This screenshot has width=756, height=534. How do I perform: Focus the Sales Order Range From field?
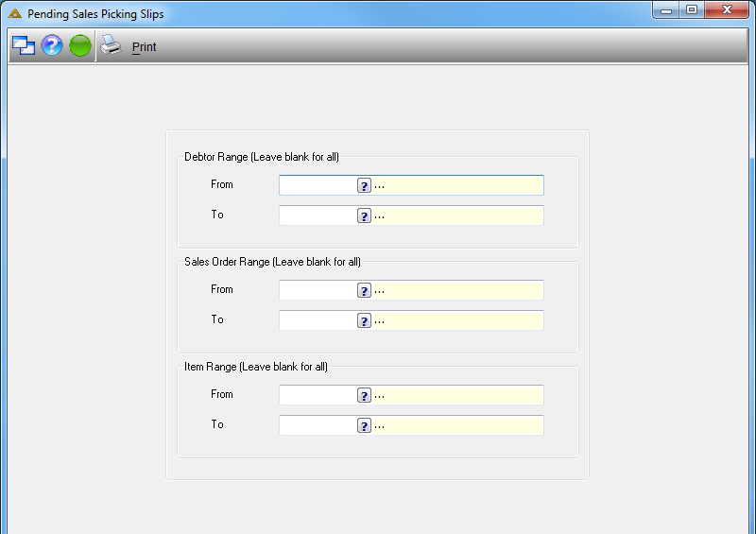[318, 290]
